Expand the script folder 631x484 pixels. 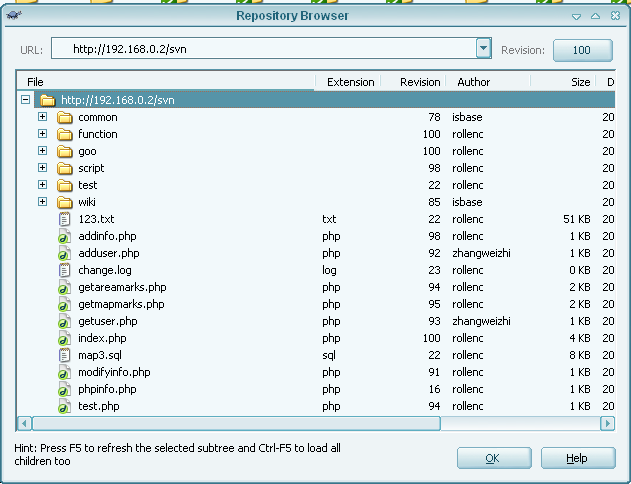(x=42, y=167)
